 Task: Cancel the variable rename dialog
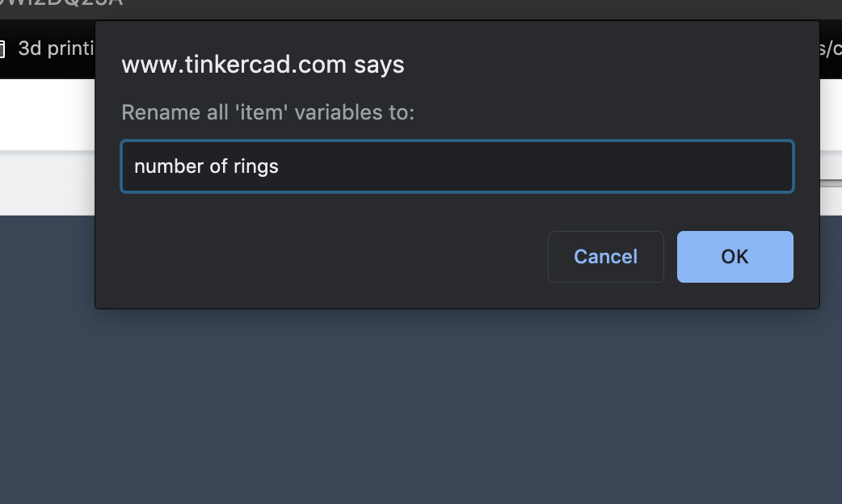[x=605, y=257]
